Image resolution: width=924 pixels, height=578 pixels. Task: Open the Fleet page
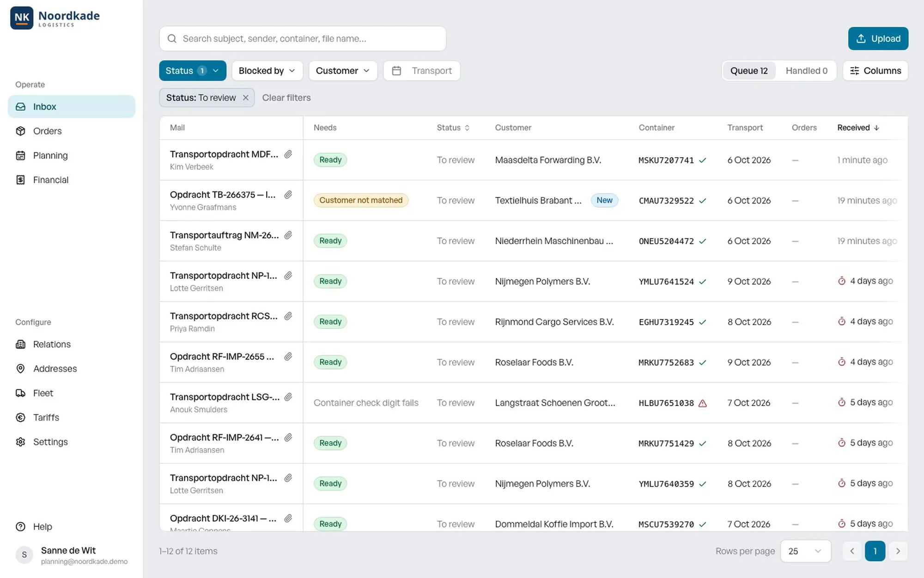72,393
